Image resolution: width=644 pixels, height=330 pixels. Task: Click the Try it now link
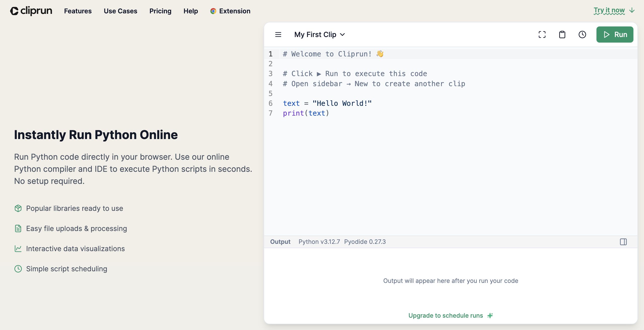(x=609, y=10)
